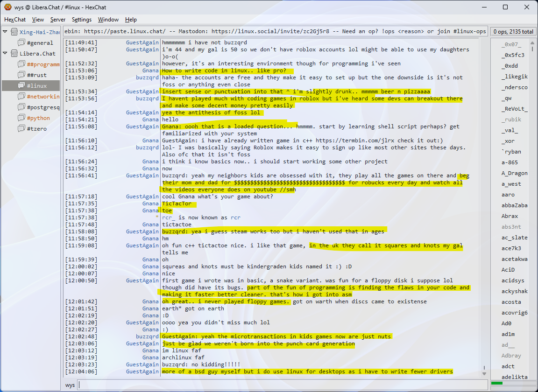The image size is (538, 392).
Task: Click the #tzero channel chat icon
Action: (x=21, y=129)
